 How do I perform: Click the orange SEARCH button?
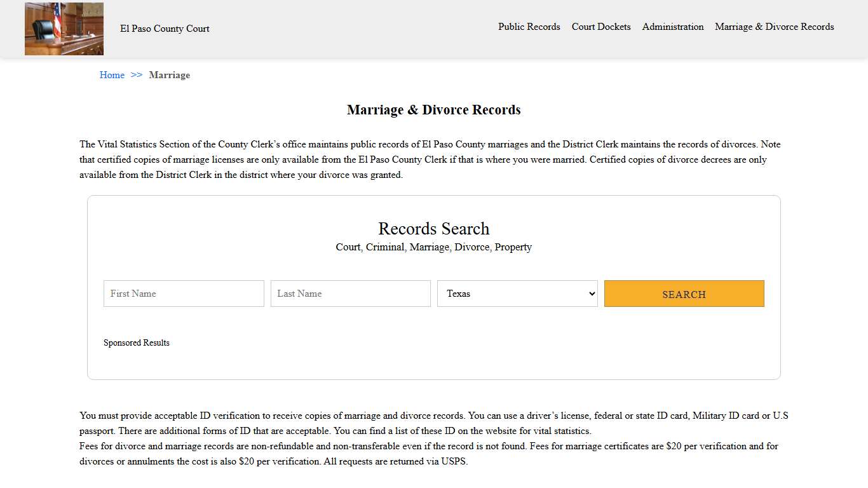(684, 294)
